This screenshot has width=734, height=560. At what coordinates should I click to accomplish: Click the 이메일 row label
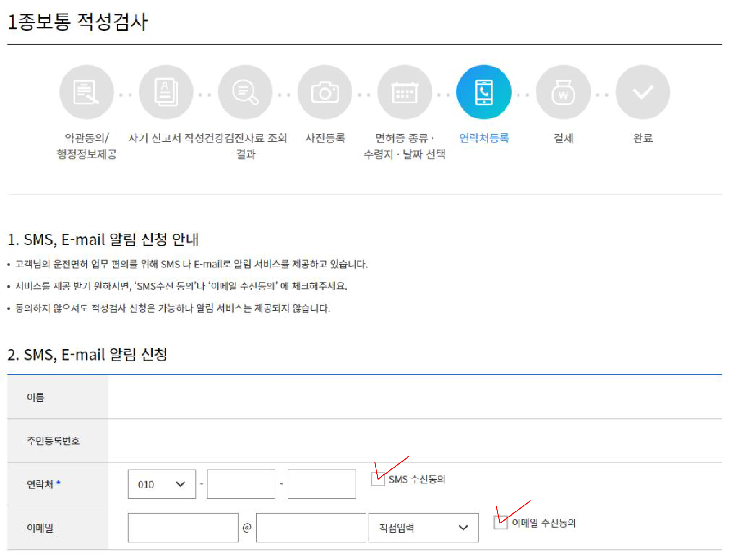40,528
